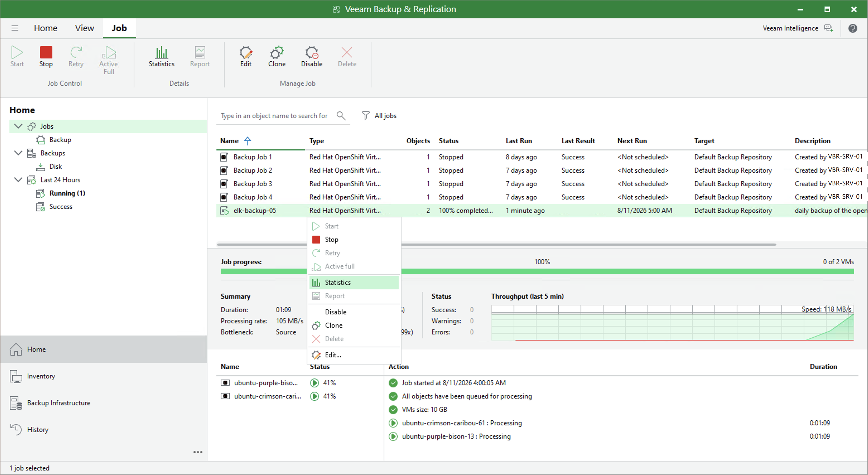
Task: Choose Statistics in the context menu
Action: 354,282
